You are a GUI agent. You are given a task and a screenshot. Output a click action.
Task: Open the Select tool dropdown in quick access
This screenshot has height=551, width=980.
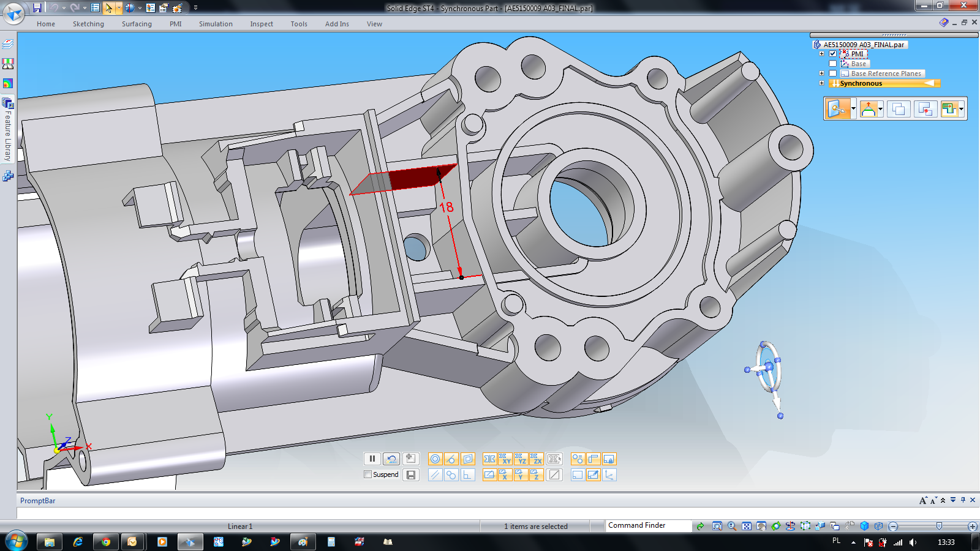(119, 8)
